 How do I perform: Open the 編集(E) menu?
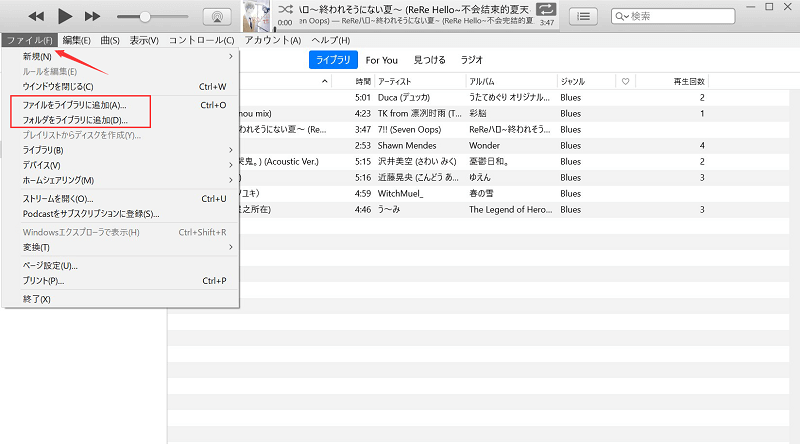[77, 40]
